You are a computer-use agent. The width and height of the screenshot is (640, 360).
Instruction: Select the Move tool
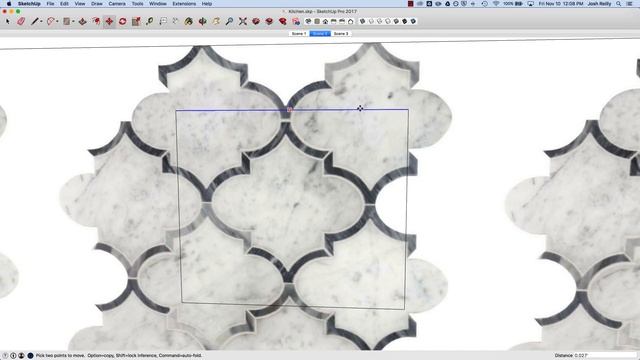[x=109, y=21]
